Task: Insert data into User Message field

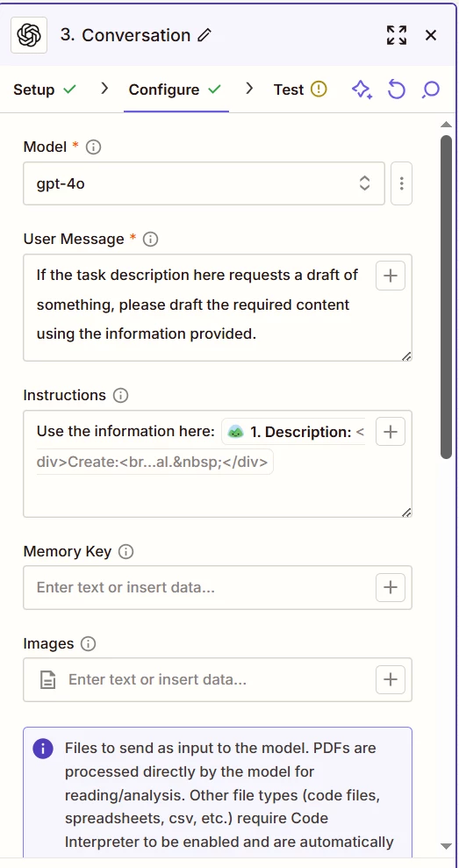Action: pyautogui.click(x=391, y=276)
